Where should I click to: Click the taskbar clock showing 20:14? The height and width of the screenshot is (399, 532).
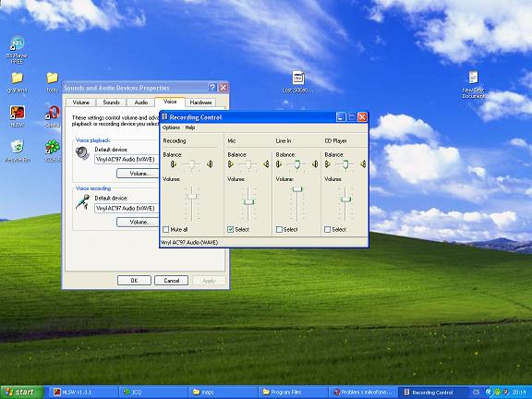(519, 393)
